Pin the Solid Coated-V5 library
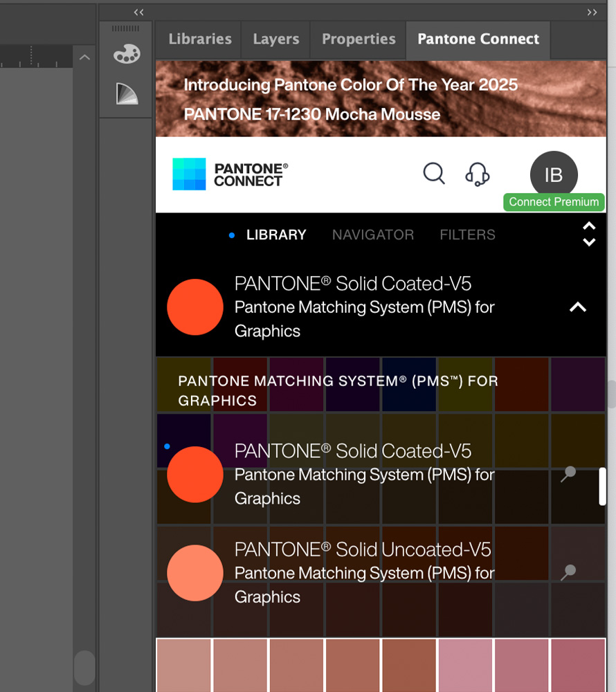 point(568,474)
